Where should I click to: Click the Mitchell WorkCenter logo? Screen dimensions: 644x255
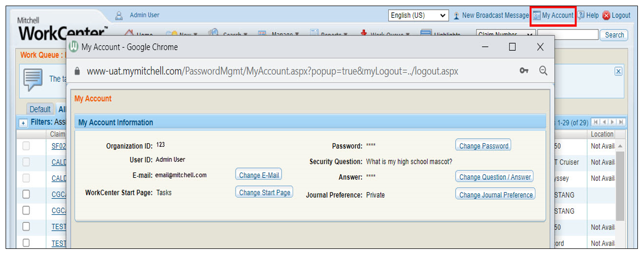(x=63, y=30)
